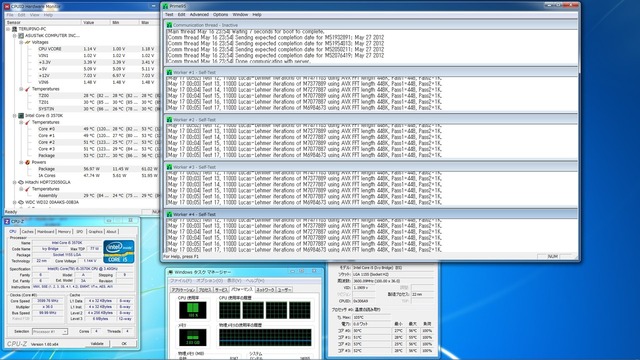Open the Prime95 Options menu
Image resolution: width=640 pixels, height=360 pixels.
[x=220, y=15]
